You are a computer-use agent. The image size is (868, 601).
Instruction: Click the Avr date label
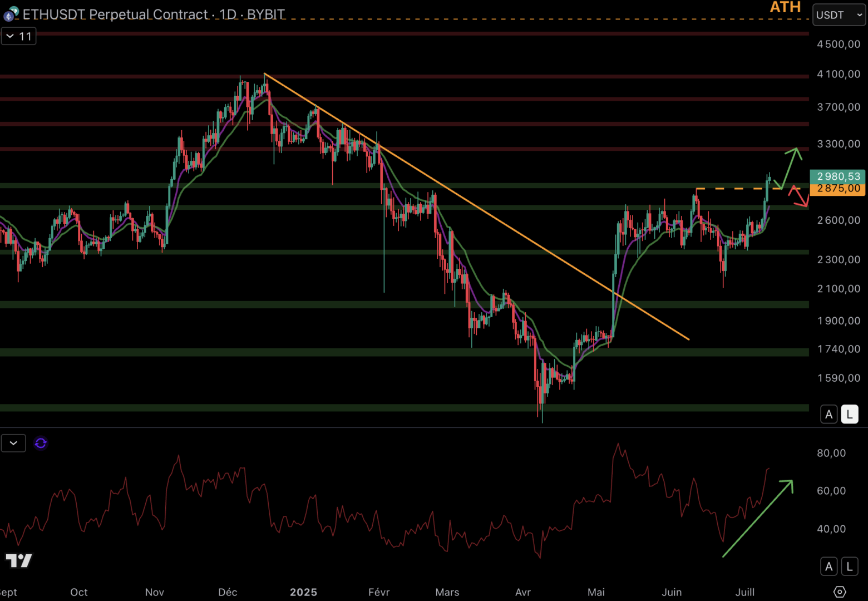click(x=523, y=592)
